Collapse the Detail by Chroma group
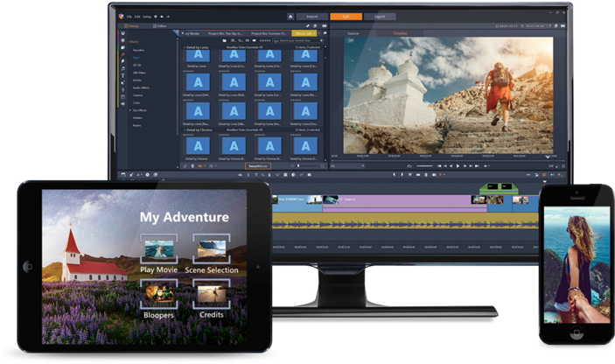The image size is (615, 364). coord(185,129)
